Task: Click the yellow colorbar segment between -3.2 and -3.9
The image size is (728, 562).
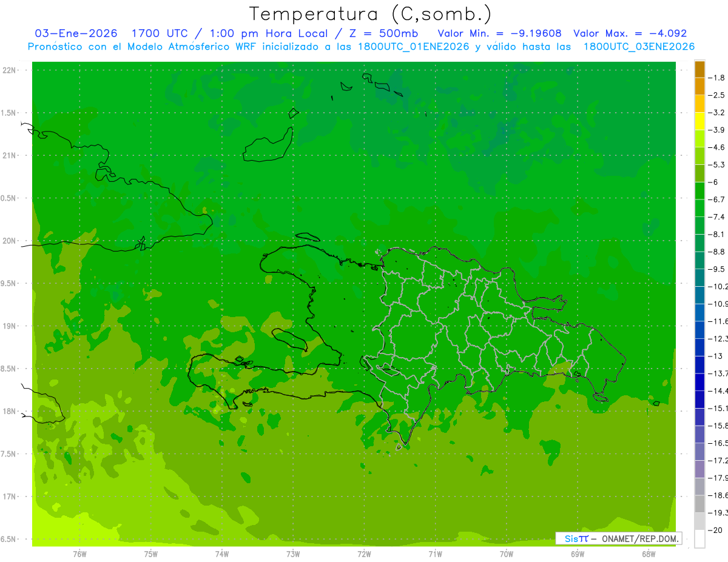Action: click(699, 121)
